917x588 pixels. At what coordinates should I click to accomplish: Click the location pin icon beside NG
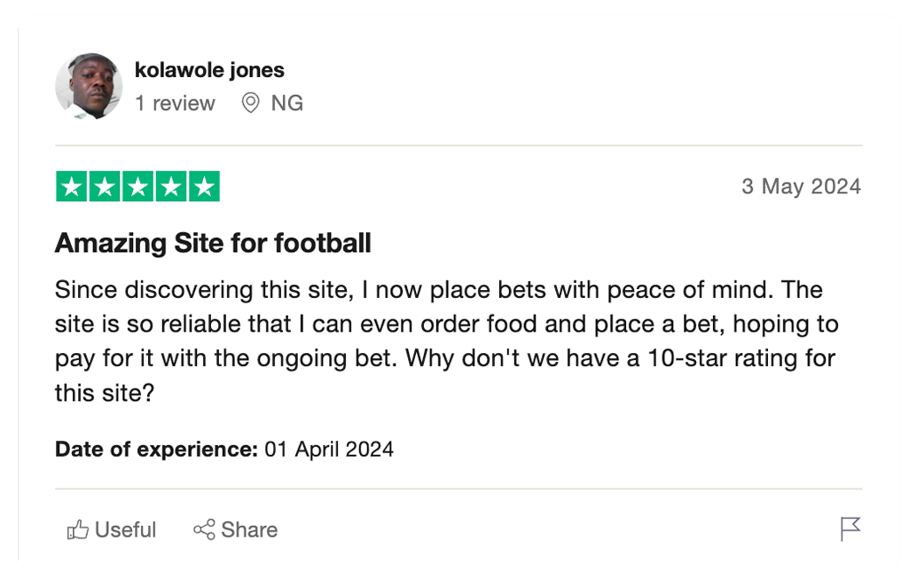[x=249, y=103]
